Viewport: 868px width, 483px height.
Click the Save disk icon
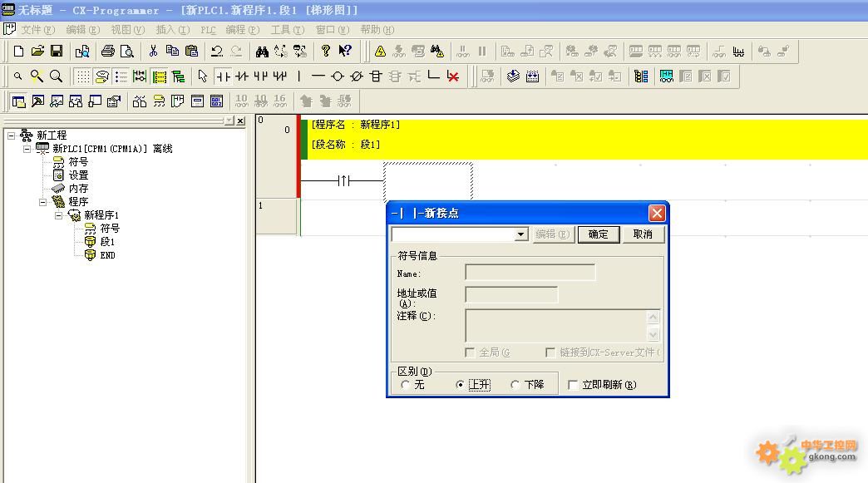point(56,52)
